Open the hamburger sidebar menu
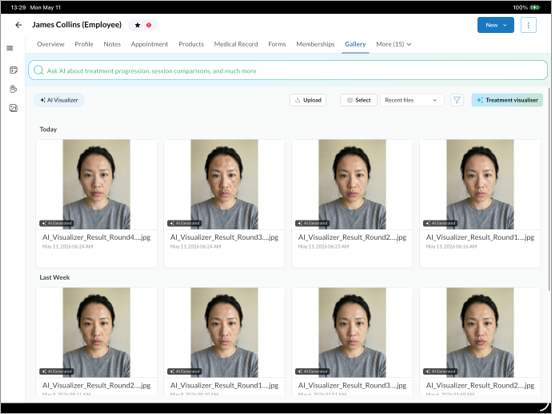This screenshot has height=414, width=552. click(x=10, y=48)
